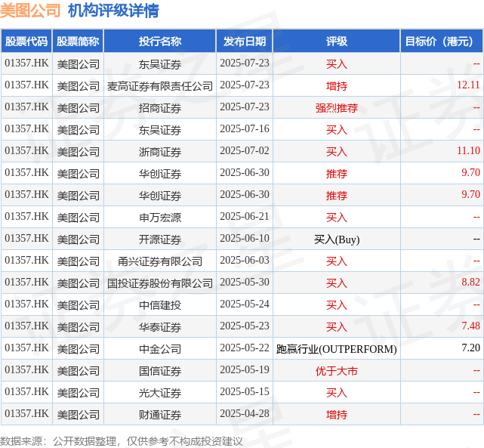
Task: Select the 华泰证券 cell
Action: (160, 326)
